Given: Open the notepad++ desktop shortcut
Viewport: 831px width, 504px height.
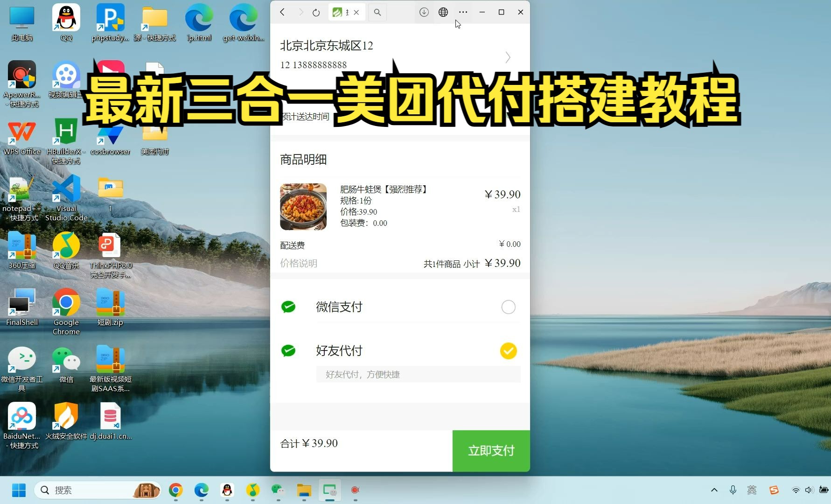Looking at the screenshot, I should click(22, 198).
